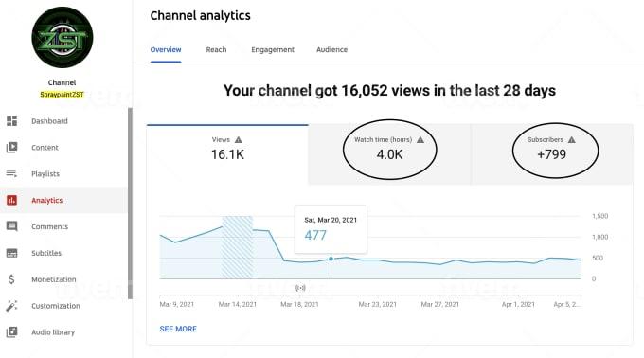Click the Content video icon
644x358 pixels.
(12, 147)
